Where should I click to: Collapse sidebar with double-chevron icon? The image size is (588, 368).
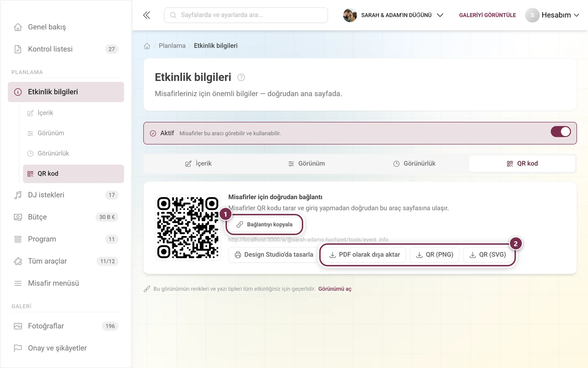pos(147,15)
